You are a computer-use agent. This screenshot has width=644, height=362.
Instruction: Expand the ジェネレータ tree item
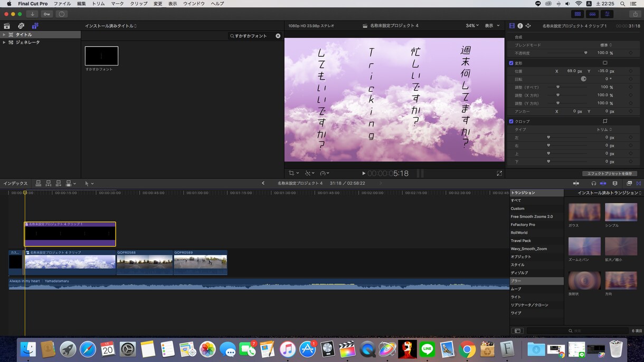4,42
